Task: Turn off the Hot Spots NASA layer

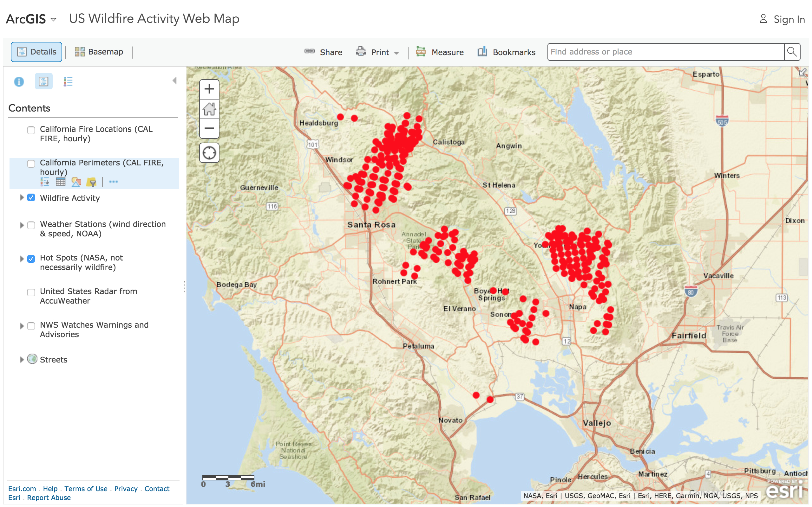Action: (31, 259)
